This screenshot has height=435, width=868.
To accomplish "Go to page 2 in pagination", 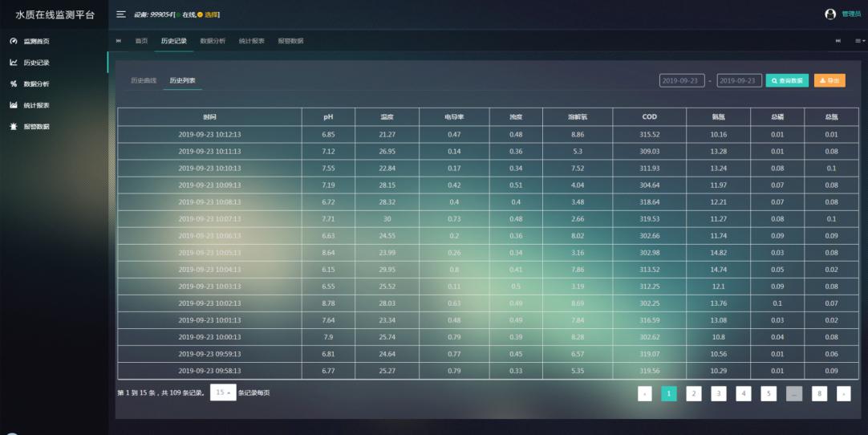I will point(693,393).
